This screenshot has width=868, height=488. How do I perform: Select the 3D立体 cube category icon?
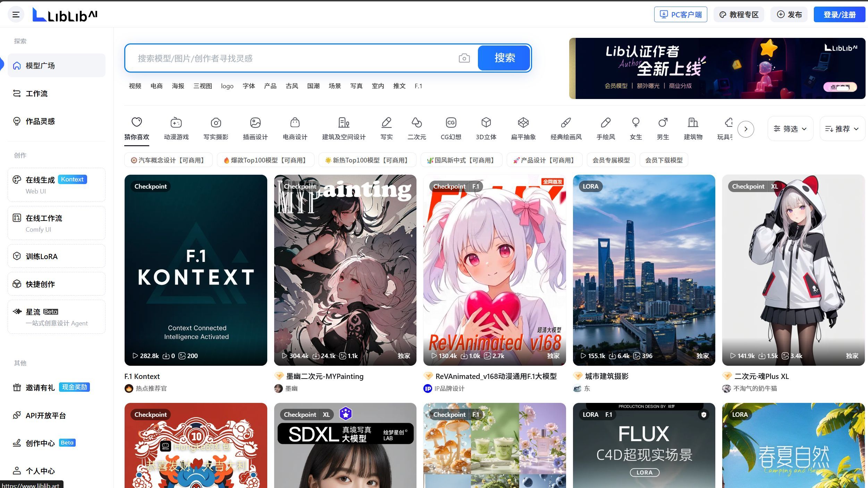(486, 123)
